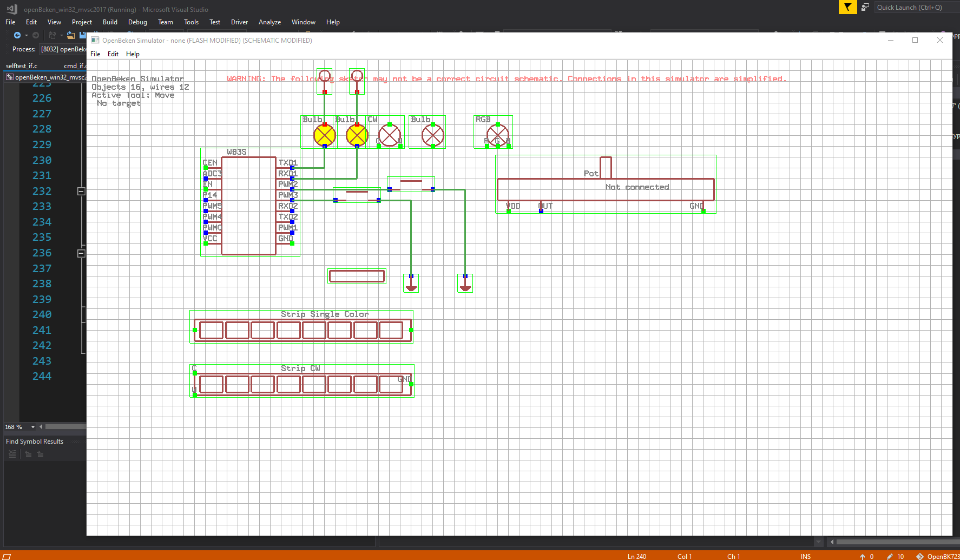The width and height of the screenshot is (960, 560).
Task: Select the WB3S chip module body
Action: [x=249, y=206]
